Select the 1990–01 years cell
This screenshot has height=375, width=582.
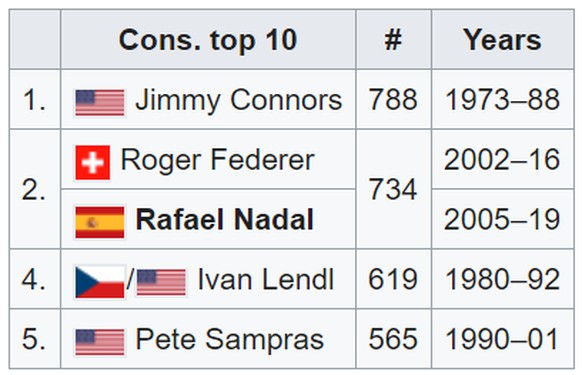pos(503,339)
